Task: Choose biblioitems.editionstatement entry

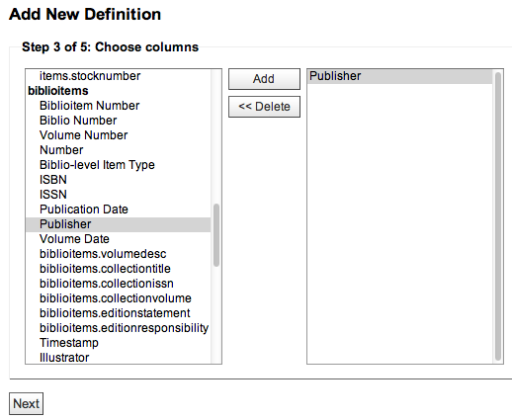Action: coord(118,313)
